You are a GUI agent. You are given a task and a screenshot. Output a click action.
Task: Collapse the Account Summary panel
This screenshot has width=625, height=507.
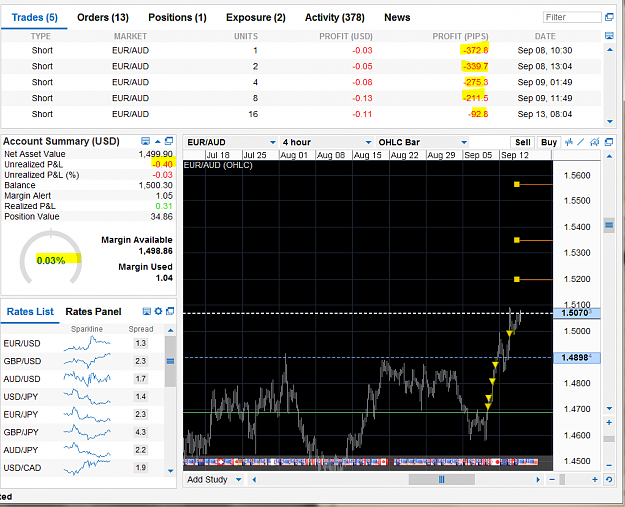[x=157, y=141]
